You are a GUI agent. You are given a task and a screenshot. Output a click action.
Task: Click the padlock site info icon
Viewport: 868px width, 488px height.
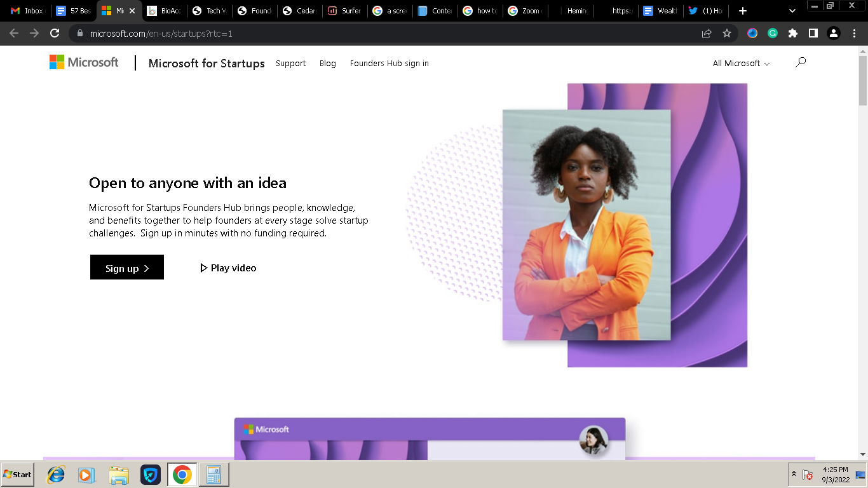tap(80, 33)
